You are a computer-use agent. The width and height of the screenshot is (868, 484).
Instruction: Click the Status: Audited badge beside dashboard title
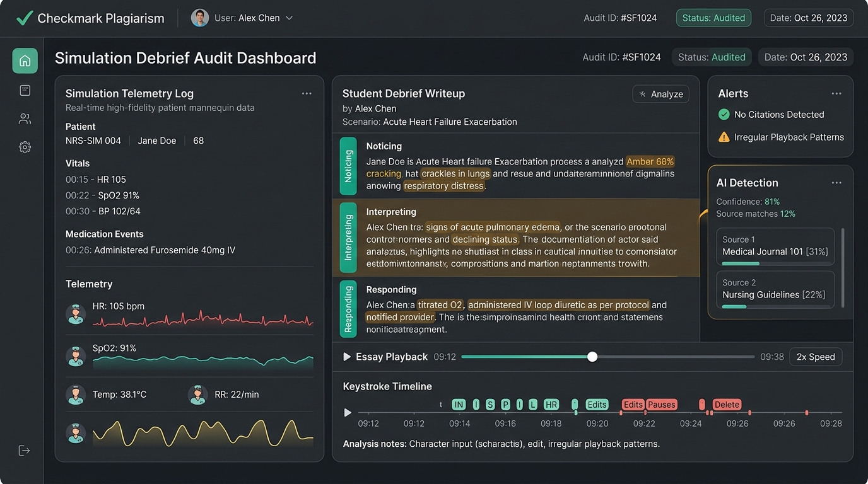712,57
